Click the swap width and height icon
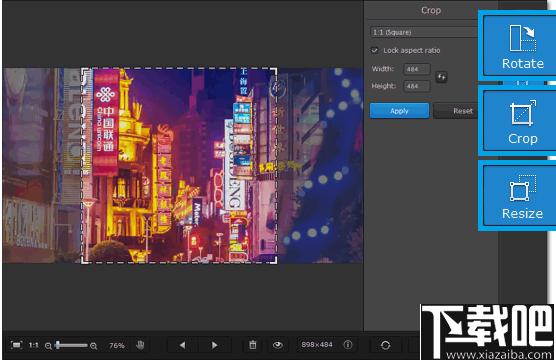The width and height of the screenshot is (556, 360). tap(441, 77)
